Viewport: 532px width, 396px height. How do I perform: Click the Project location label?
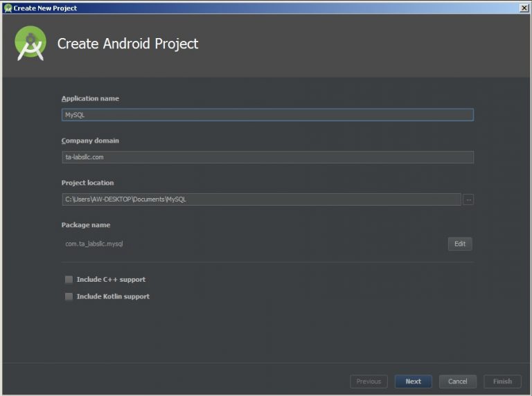[87, 183]
